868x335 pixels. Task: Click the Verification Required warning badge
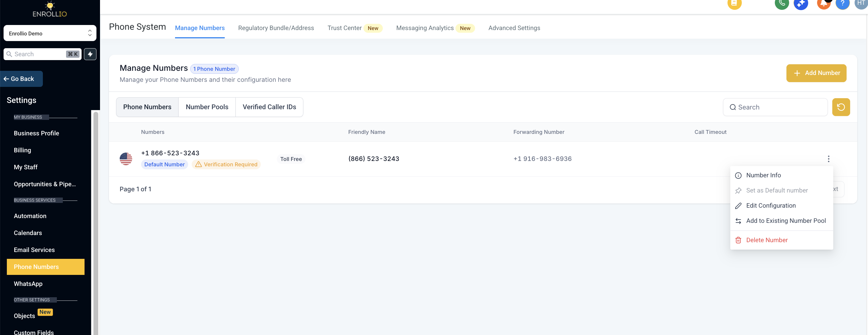tap(226, 164)
